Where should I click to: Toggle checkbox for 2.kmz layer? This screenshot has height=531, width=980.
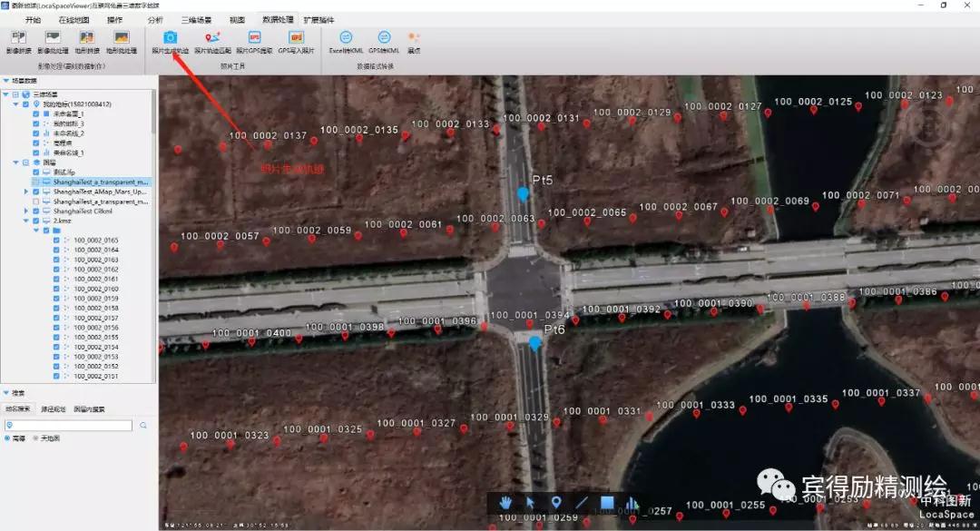click(x=35, y=221)
